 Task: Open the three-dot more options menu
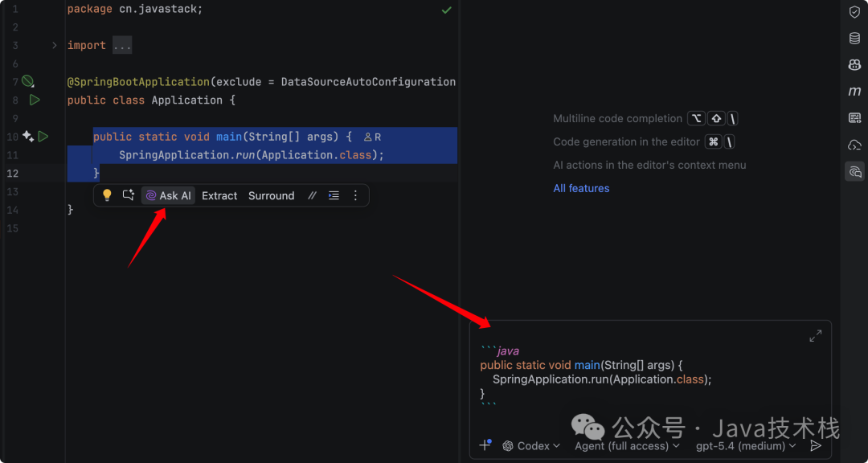pyautogui.click(x=355, y=195)
